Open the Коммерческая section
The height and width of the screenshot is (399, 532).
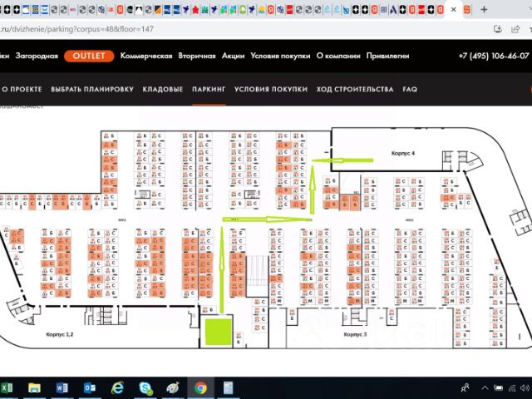[146, 56]
